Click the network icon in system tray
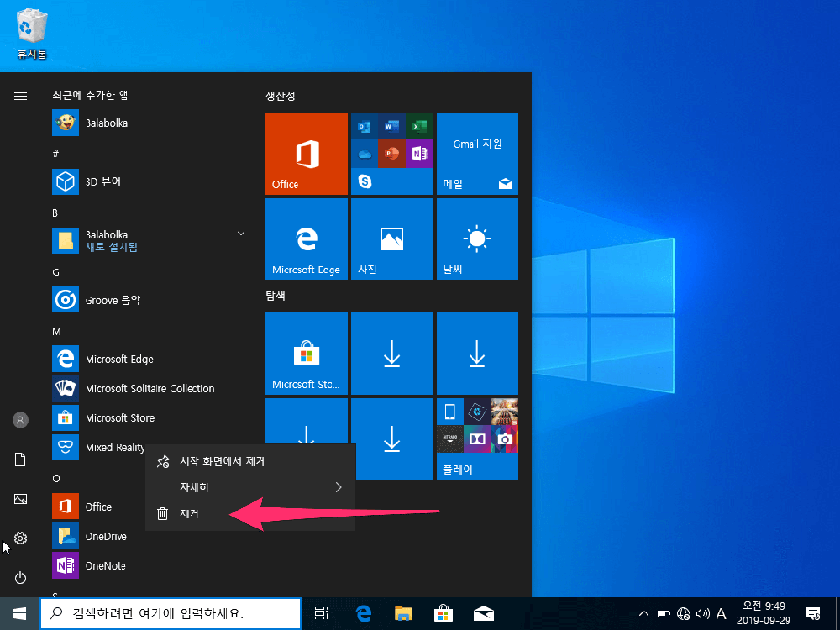Screen dimensions: 840x630 tap(683, 614)
